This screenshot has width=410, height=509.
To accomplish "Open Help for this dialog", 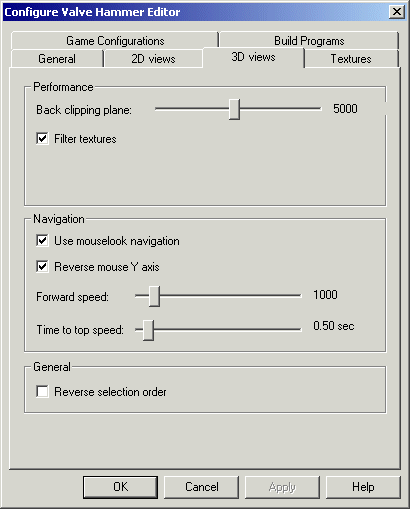I will click(363, 487).
